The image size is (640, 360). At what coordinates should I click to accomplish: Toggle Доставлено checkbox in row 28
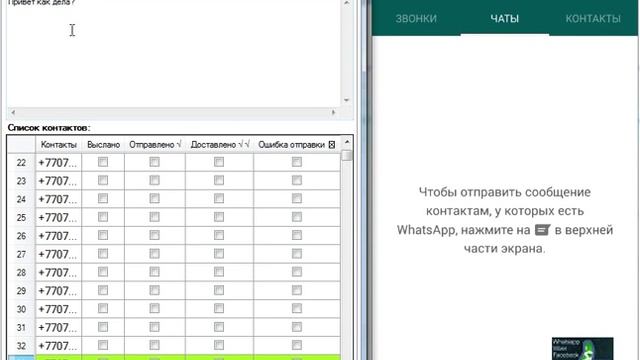click(219, 272)
